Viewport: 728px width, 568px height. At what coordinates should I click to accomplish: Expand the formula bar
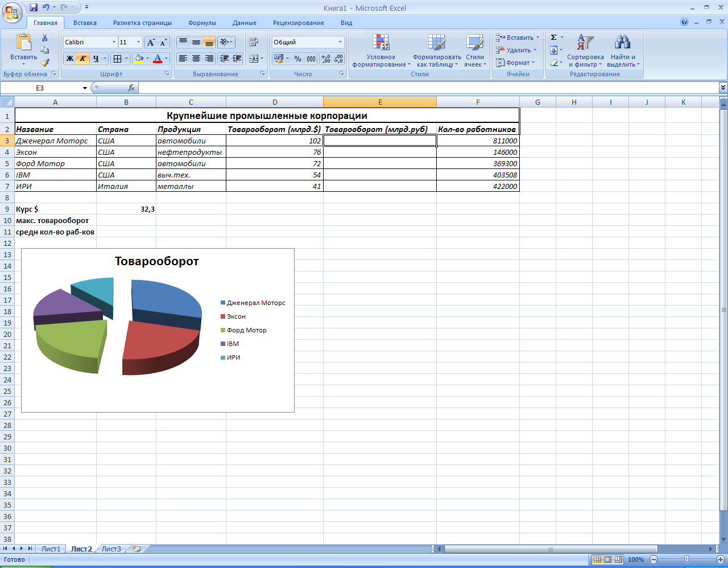723,88
